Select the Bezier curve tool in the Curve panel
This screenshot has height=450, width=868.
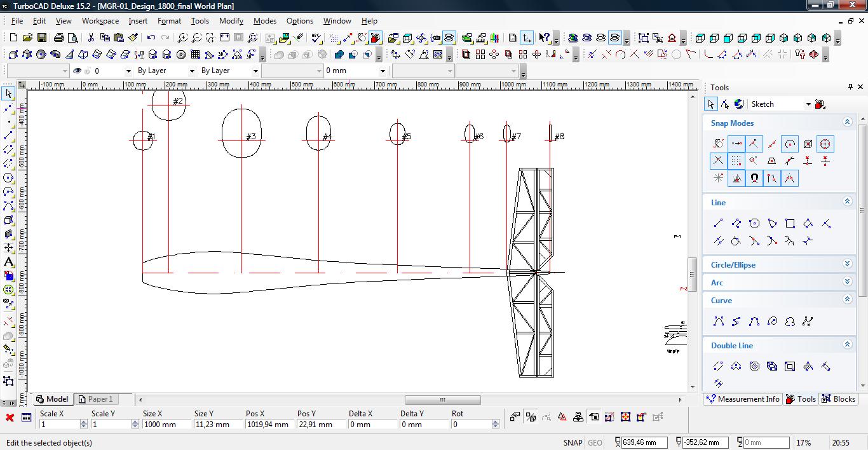pos(719,322)
